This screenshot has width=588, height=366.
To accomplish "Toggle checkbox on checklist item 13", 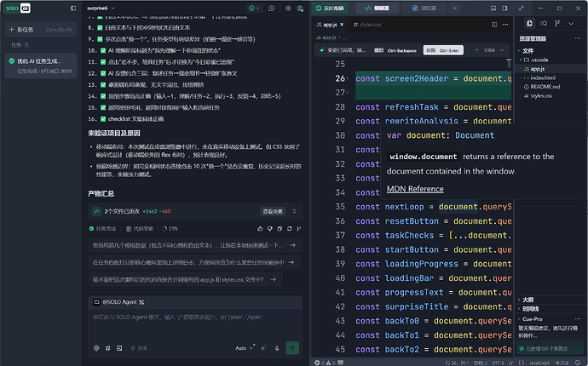I will [103, 84].
